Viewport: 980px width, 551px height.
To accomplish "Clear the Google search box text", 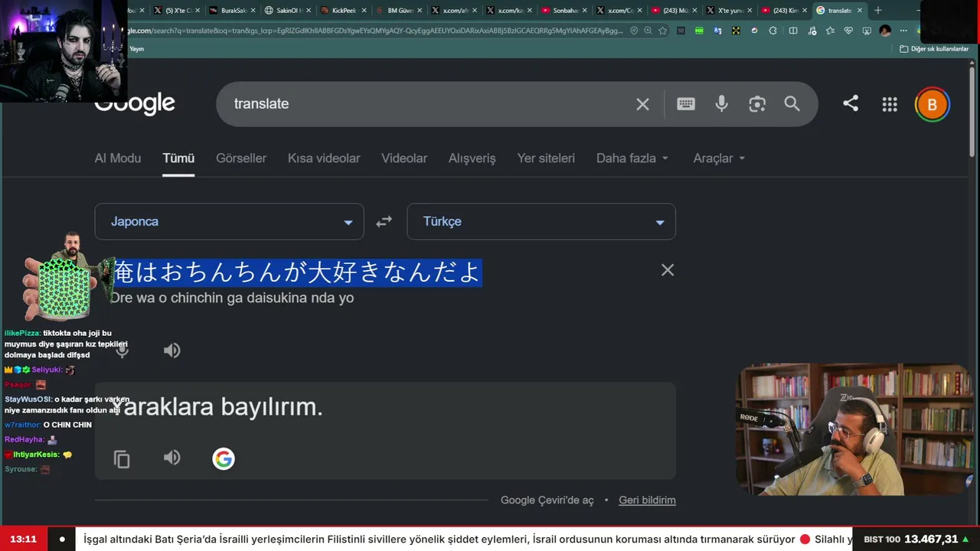I will point(642,104).
